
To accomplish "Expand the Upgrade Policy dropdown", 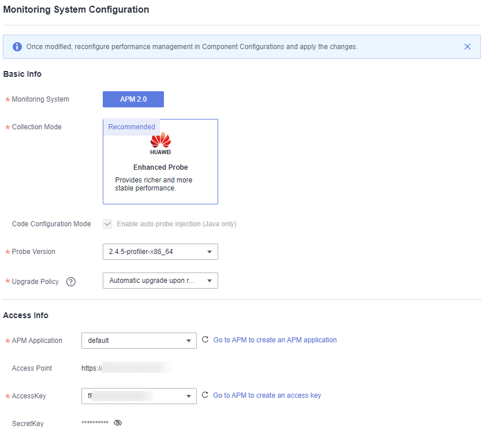I will point(160,281).
